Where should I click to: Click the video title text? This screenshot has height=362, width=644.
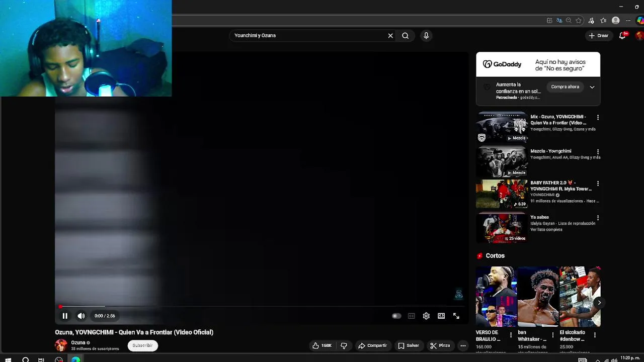point(134,332)
